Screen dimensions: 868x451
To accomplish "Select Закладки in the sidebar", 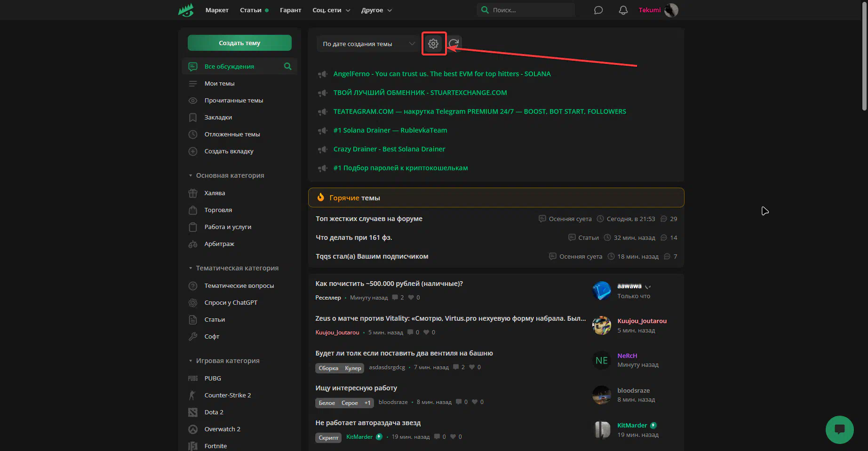I will click(x=218, y=117).
